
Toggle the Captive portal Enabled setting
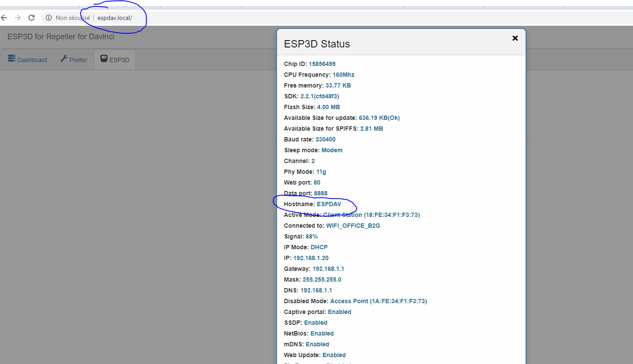click(340, 311)
